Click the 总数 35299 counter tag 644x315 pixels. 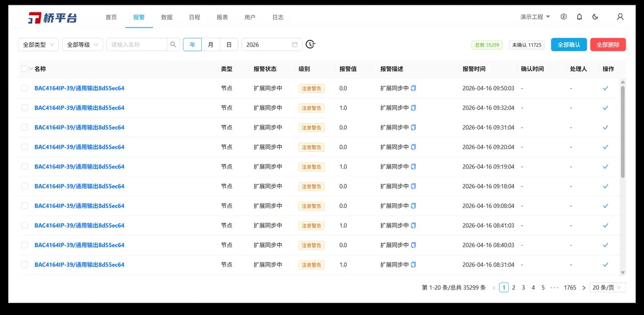[x=487, y=45]
